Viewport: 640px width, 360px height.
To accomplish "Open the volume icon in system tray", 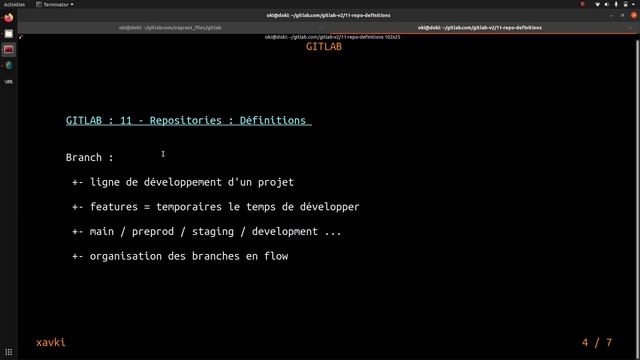I will [x=607, y=4].
